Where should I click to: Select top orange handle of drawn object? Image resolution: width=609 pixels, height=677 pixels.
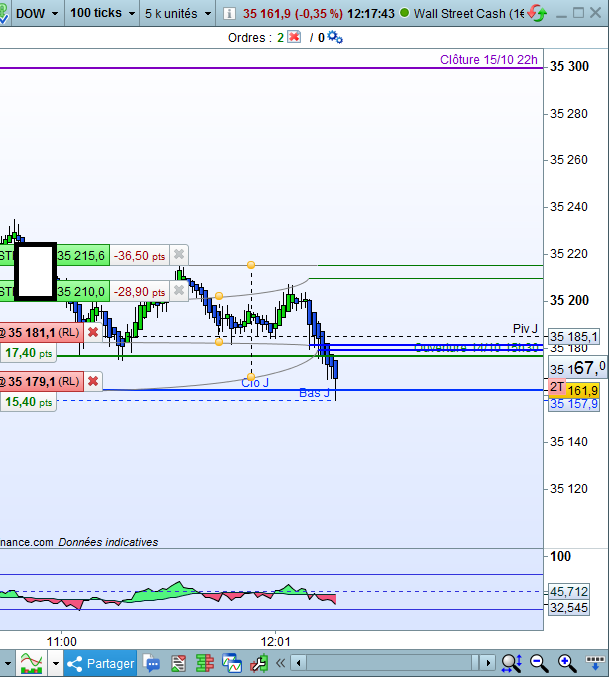pos(251,264)
